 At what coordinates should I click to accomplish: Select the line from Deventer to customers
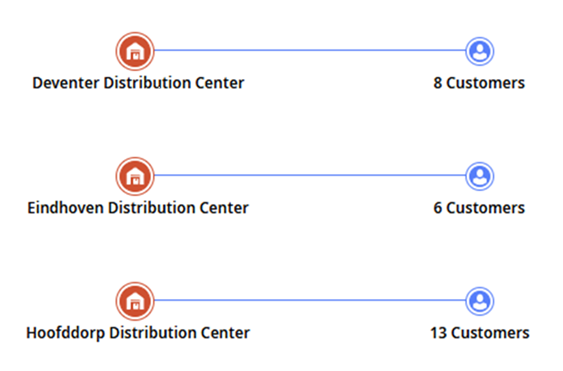point(310,50)
